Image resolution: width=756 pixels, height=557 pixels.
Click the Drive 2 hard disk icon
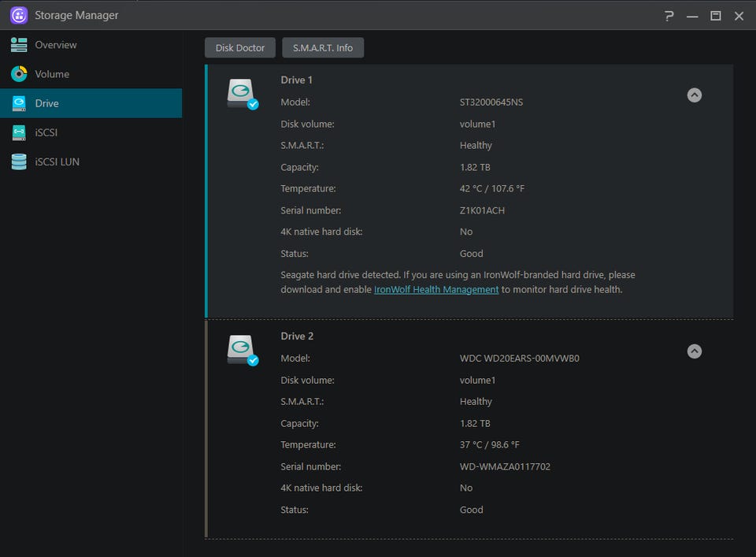click(242, 349)
